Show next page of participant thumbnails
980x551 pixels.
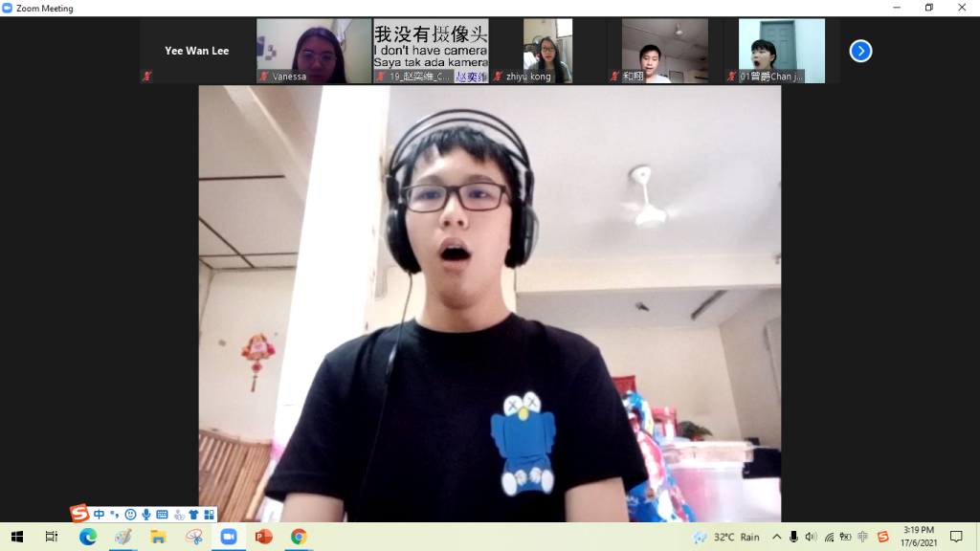click(860, 51)
